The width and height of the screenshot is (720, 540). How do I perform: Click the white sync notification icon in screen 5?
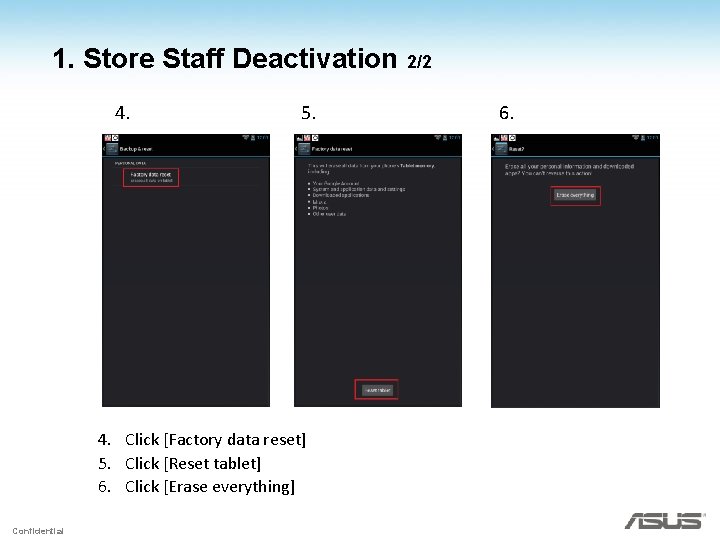point(315,138)
